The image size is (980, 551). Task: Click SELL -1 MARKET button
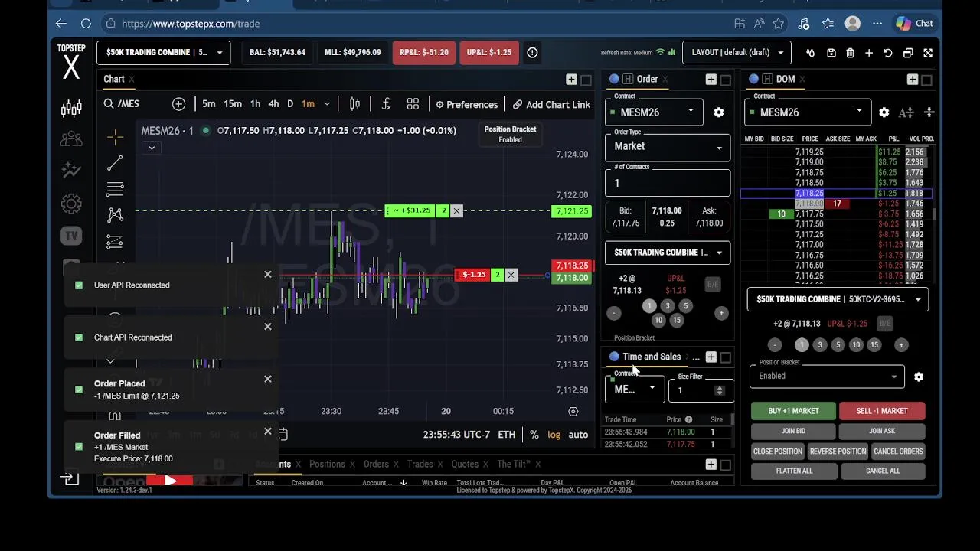click(x=882, y=411)
